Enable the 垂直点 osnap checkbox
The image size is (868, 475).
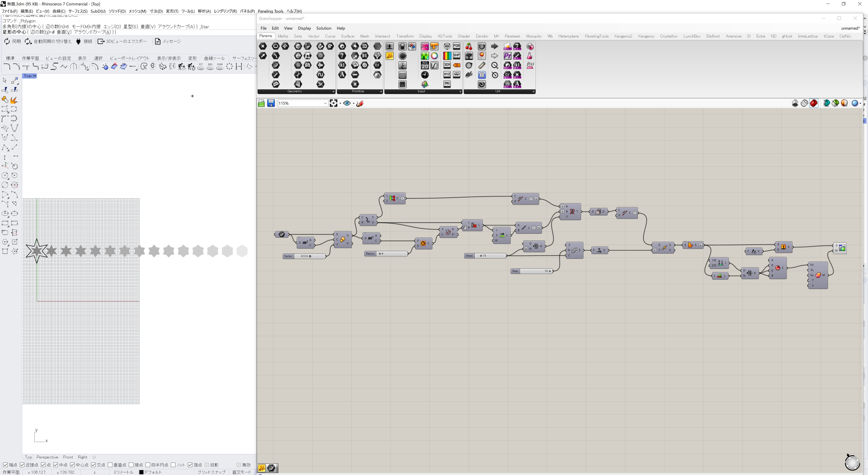point(110,465)
